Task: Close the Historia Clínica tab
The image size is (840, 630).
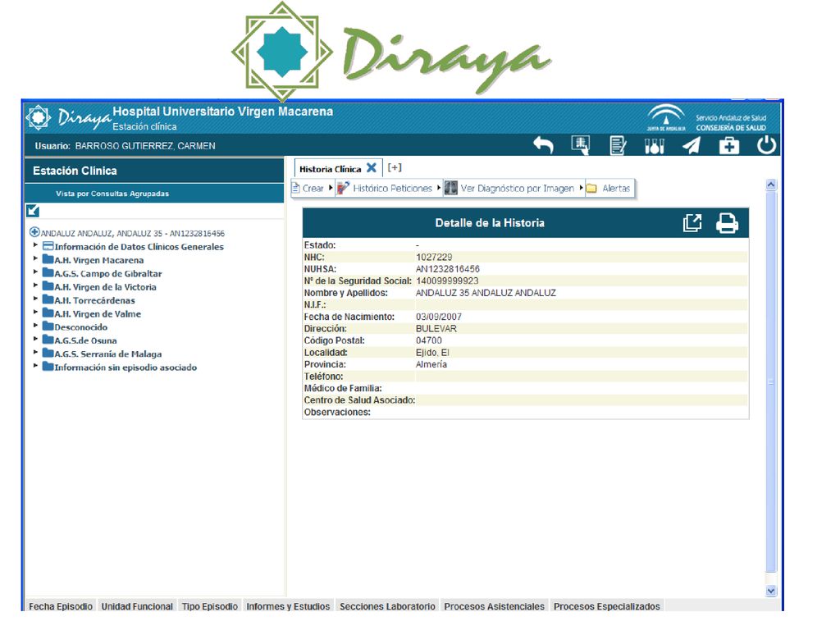Action: (x=372, y=168)
